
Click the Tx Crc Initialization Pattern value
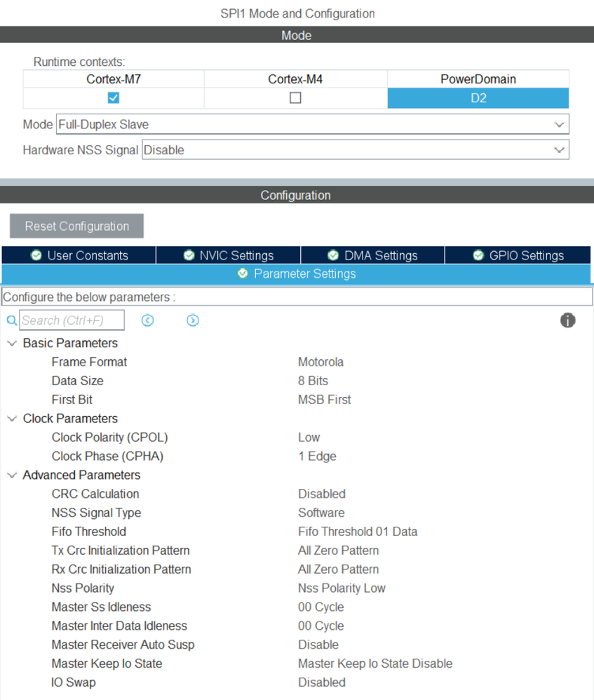pyautogui.click(x=338, y=551)
